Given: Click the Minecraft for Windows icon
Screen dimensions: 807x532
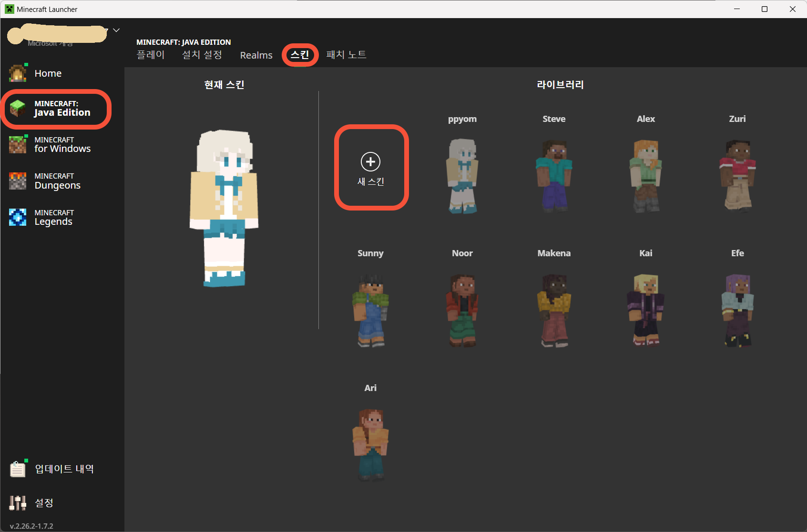Looking at the screenshot, I should pyautogui.click(x=18, y=144).
